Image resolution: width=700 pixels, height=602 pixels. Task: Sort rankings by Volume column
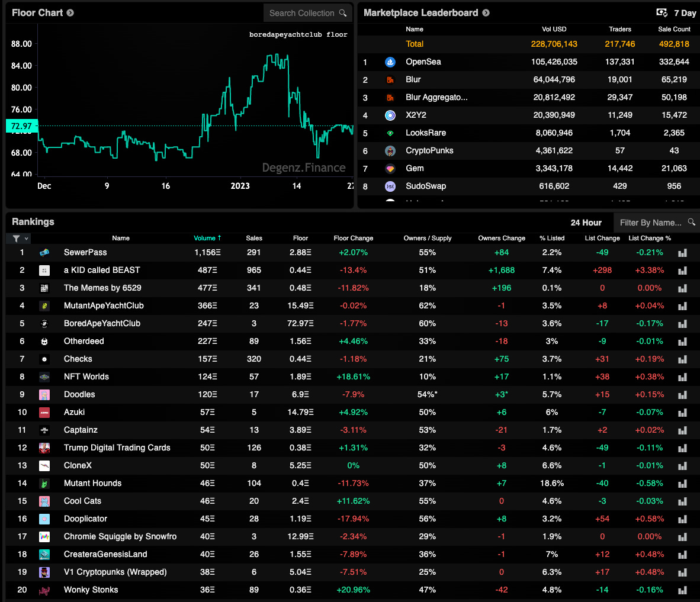tap(207, 239)
